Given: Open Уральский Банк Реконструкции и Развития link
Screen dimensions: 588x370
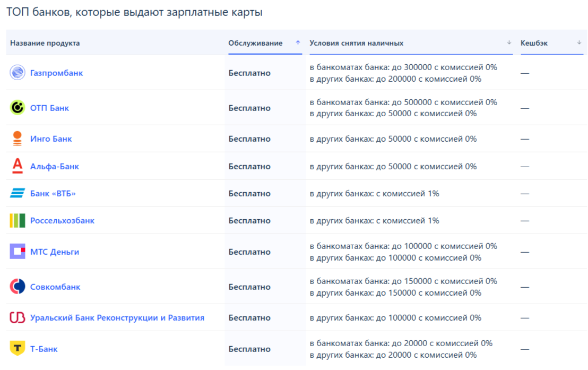Looking at the screenshot, I should pyautogui.click(x=117, y=317).
